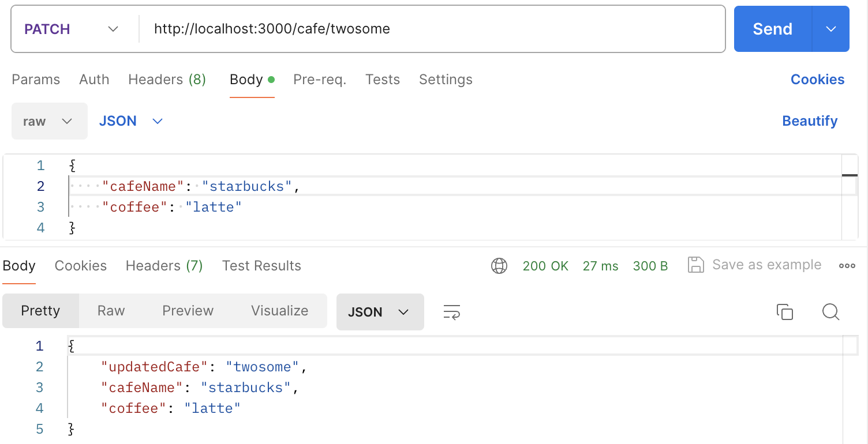Beautify the request body JSON
Image resolution: width=868 pixels, height=444 pixels.
(810, 121)
